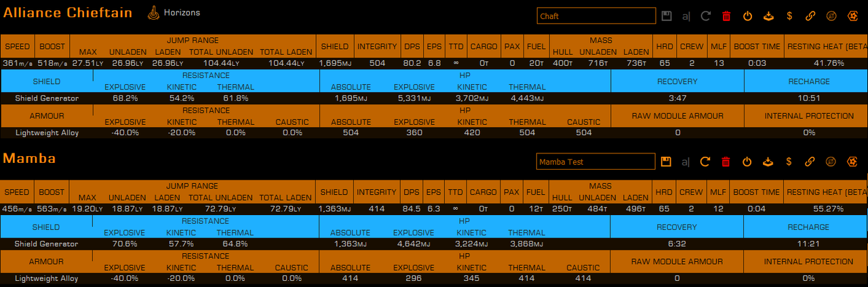The image size is (868, 287).
Task: Select Chieftain max jump 27.51LY
Action: 87,63
